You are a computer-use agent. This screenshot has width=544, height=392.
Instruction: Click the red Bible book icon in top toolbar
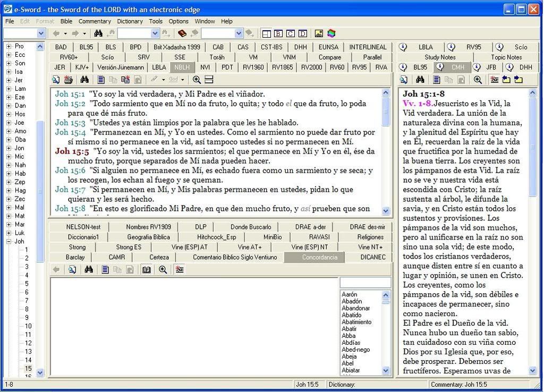(x=182, y=33)
